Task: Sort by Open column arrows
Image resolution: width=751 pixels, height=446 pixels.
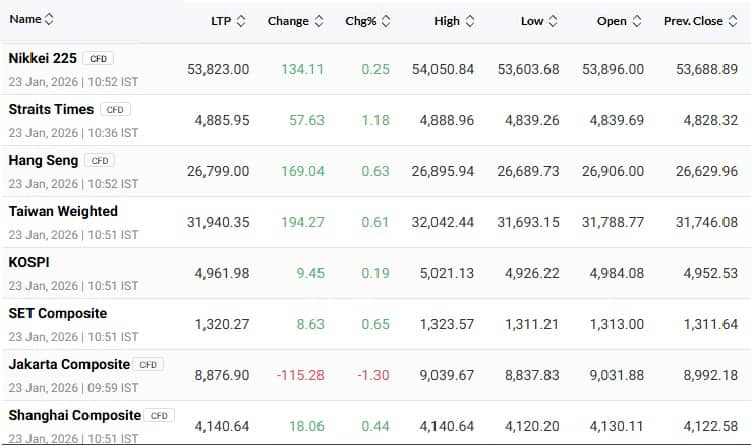Action: tap(637, 21)
